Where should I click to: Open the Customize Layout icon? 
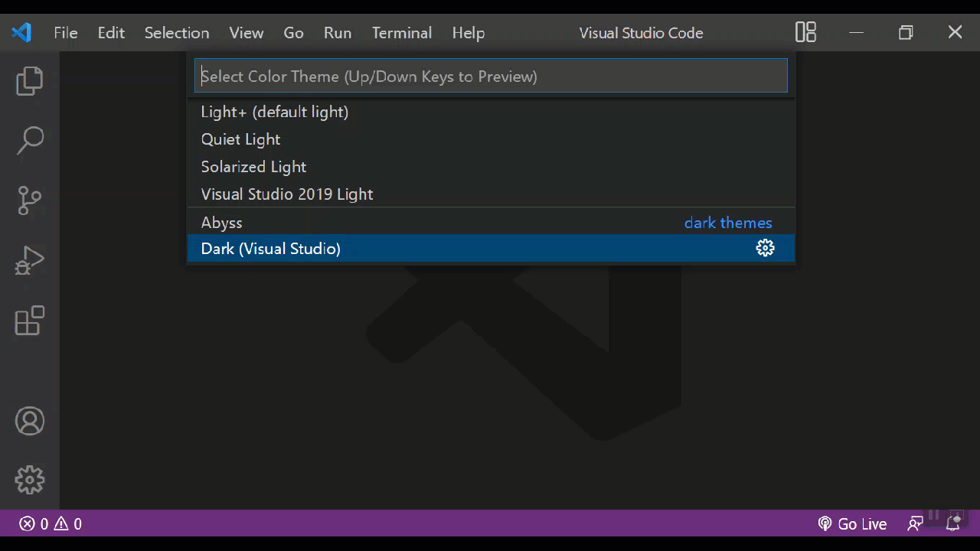[805, 32]
